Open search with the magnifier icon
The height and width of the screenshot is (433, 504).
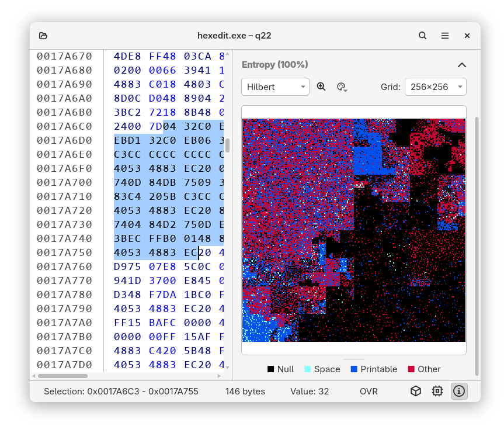(x=422, y=36)
